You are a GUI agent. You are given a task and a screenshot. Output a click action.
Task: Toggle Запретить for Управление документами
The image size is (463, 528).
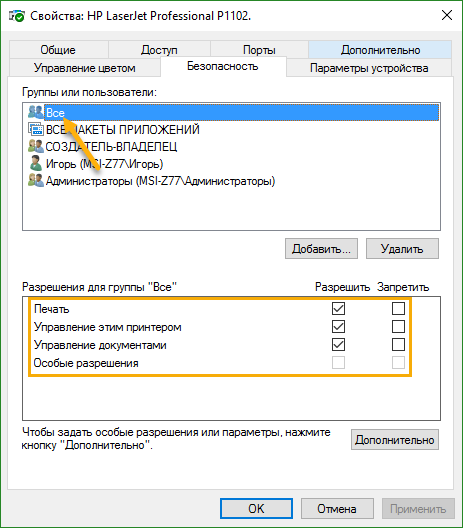point(398,345)
